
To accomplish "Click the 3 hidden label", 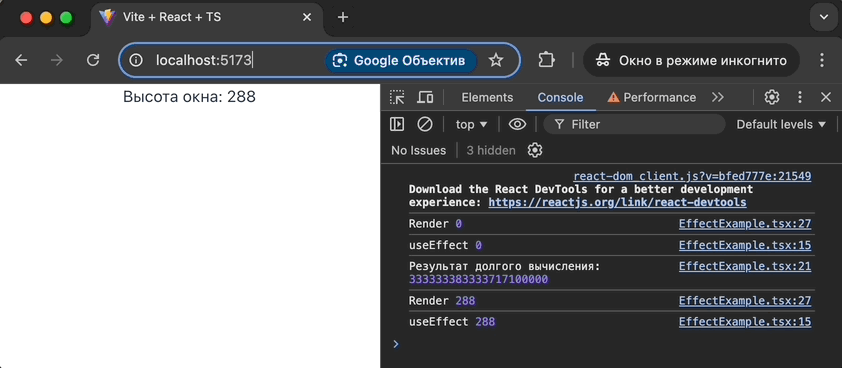I will pyautogui.click(x=491, y=150).
